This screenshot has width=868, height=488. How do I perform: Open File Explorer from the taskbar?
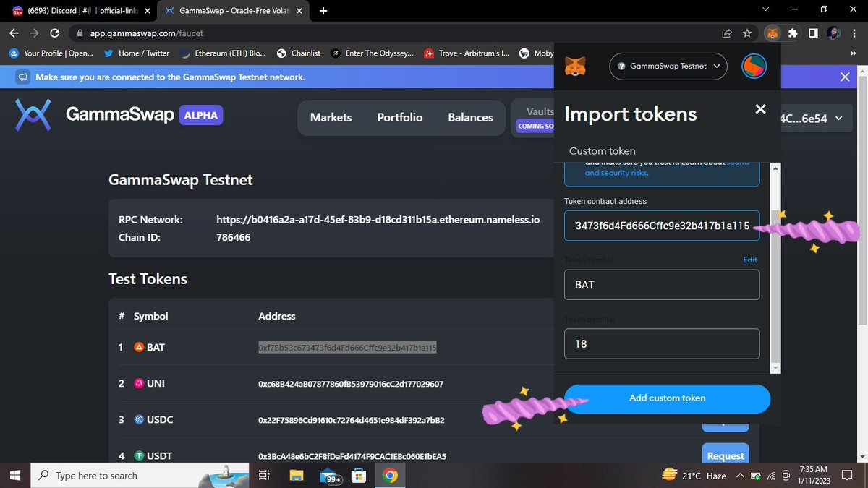(x=297, y=476)
